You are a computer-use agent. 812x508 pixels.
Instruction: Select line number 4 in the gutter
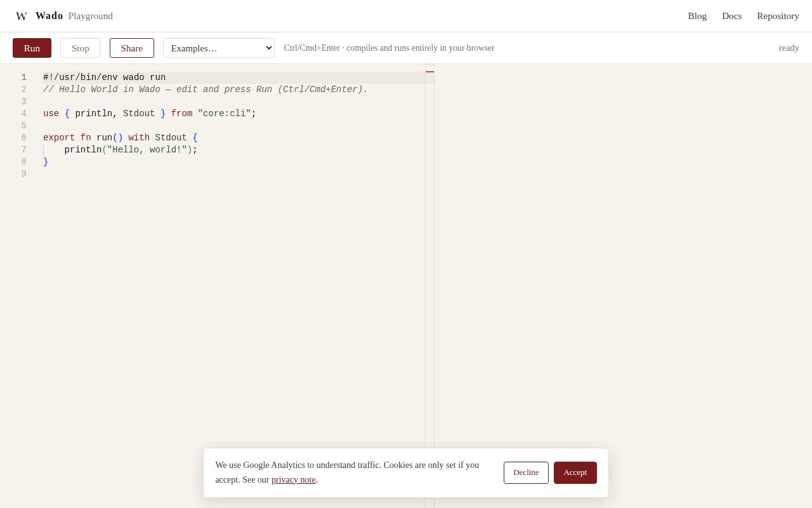coord(24,114)
